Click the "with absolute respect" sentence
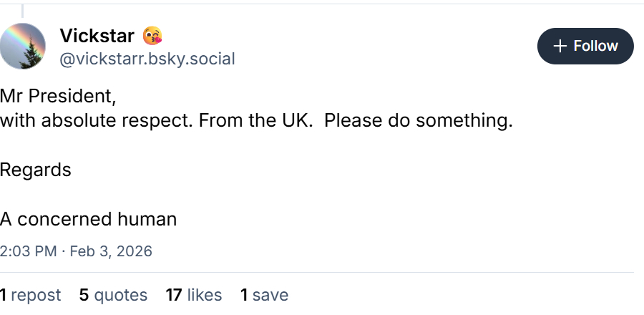 [97, 120]
